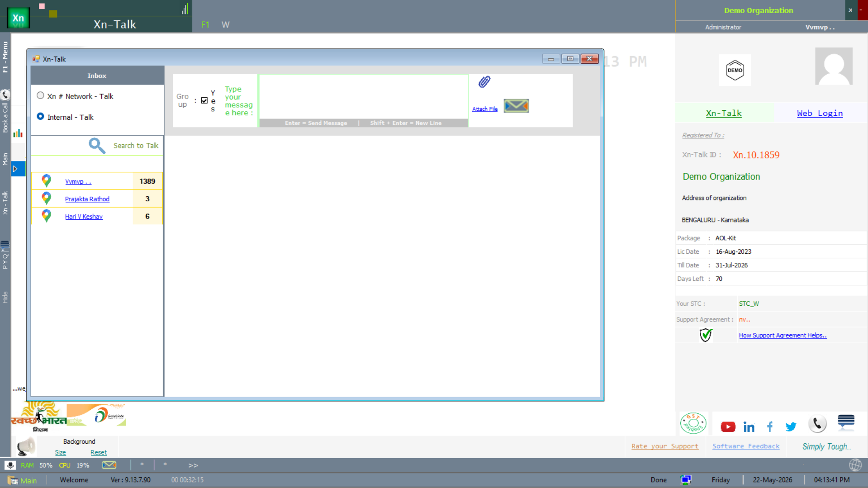Click the blue play arrow in sidebar
868x488 pixels.
[x=15, y=169]
